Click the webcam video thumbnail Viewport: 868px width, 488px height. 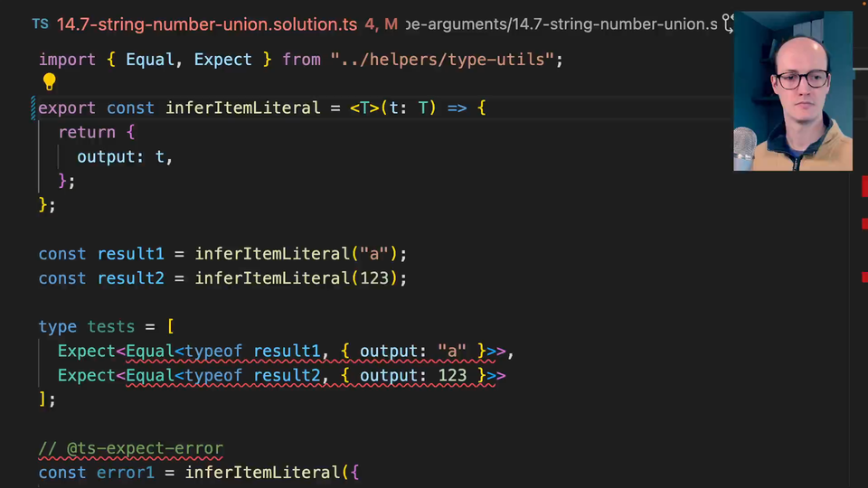(792, 90)
